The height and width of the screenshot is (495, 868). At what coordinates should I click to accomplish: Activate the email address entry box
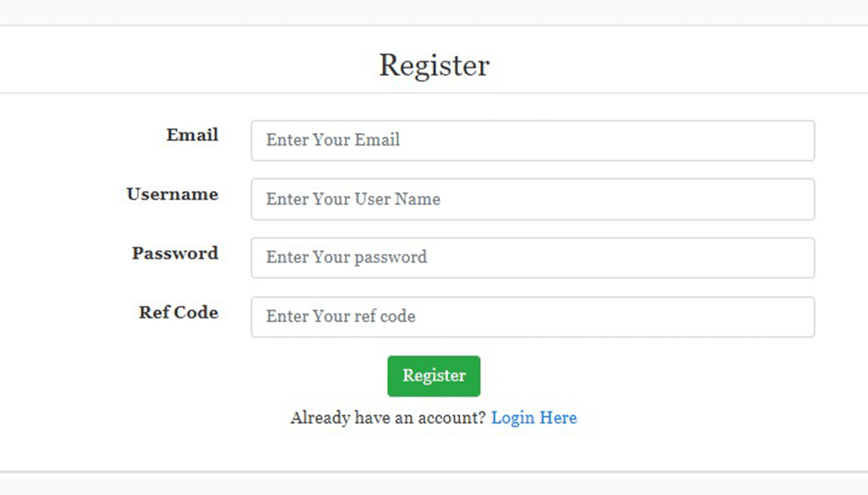532,140
